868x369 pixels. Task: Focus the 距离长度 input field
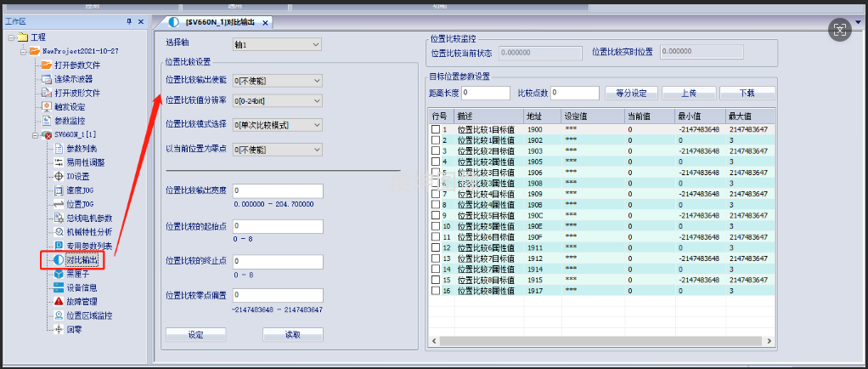[486, 93]
